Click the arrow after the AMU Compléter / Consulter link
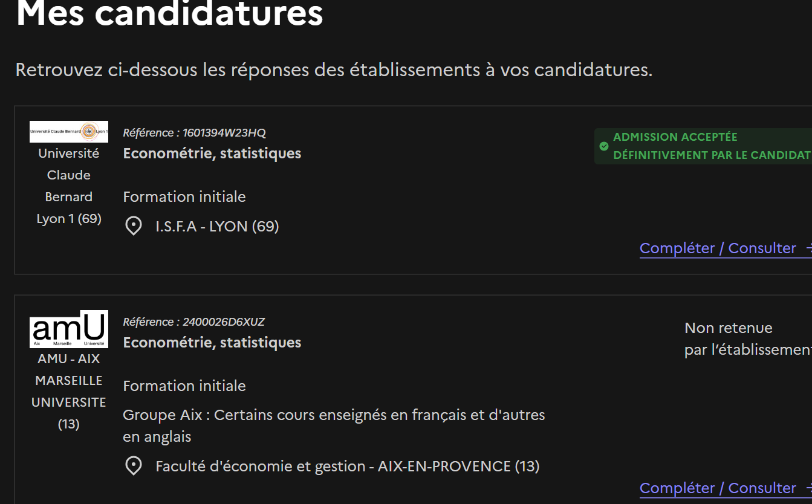Viewport: 812px width, 504px height. tap(808, 488)
